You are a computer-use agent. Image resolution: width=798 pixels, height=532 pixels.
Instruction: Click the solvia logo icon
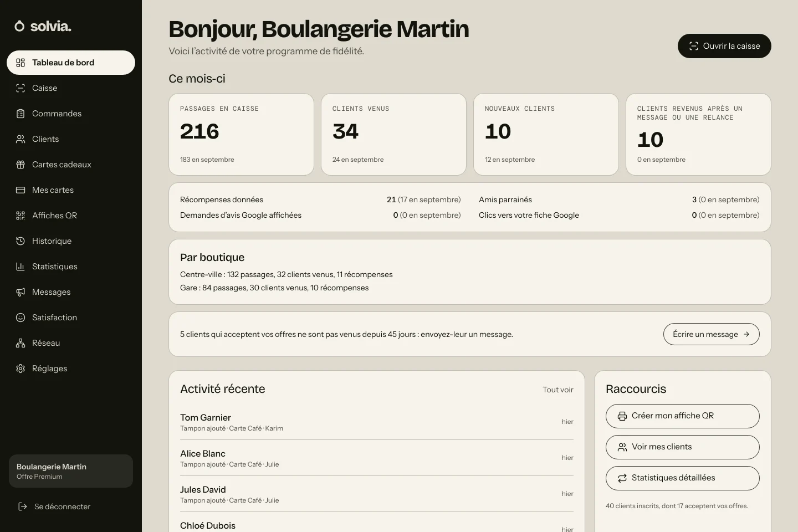(19, 26)
